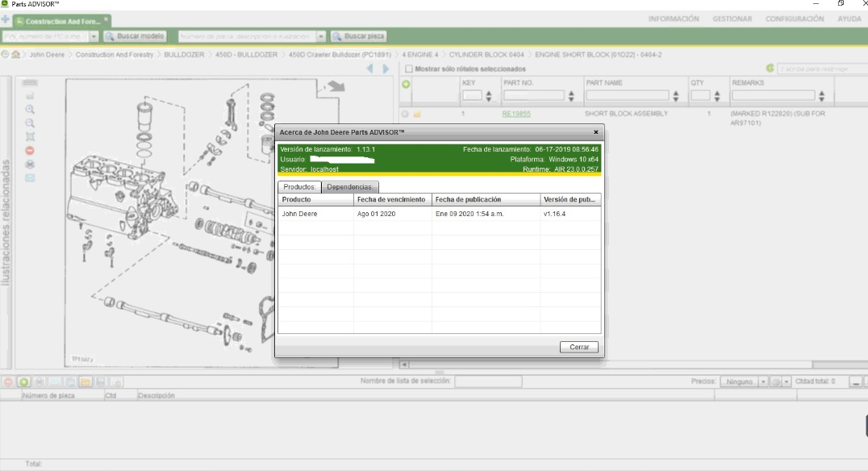Focus the model search input field

[x=45, y=36]
